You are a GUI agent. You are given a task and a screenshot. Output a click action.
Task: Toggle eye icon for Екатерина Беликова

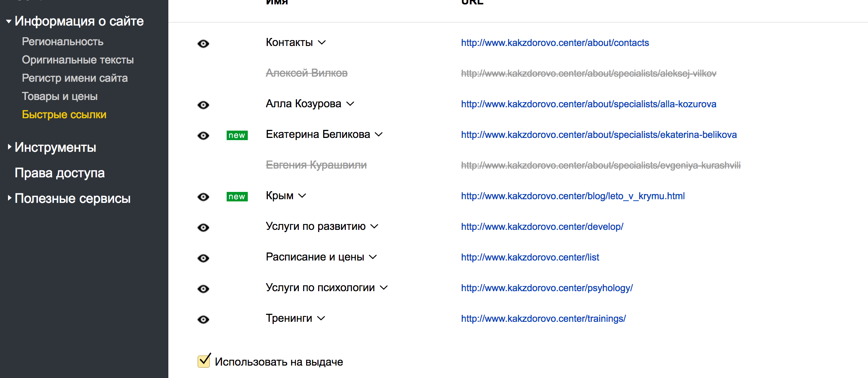[203, 136]
